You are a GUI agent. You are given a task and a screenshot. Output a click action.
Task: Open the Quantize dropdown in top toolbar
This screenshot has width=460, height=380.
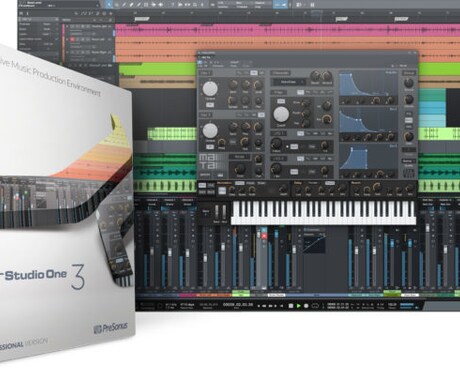226,4
